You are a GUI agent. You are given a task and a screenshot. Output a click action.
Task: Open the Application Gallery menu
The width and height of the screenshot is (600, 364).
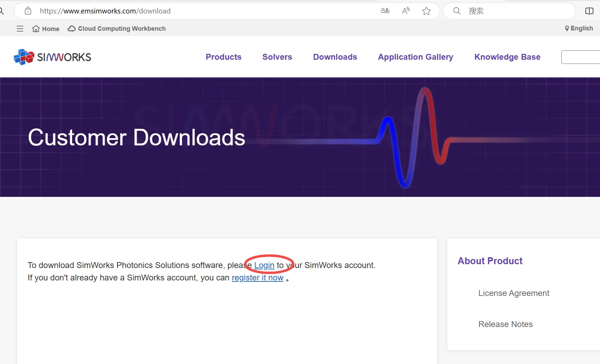click(416, 57)
